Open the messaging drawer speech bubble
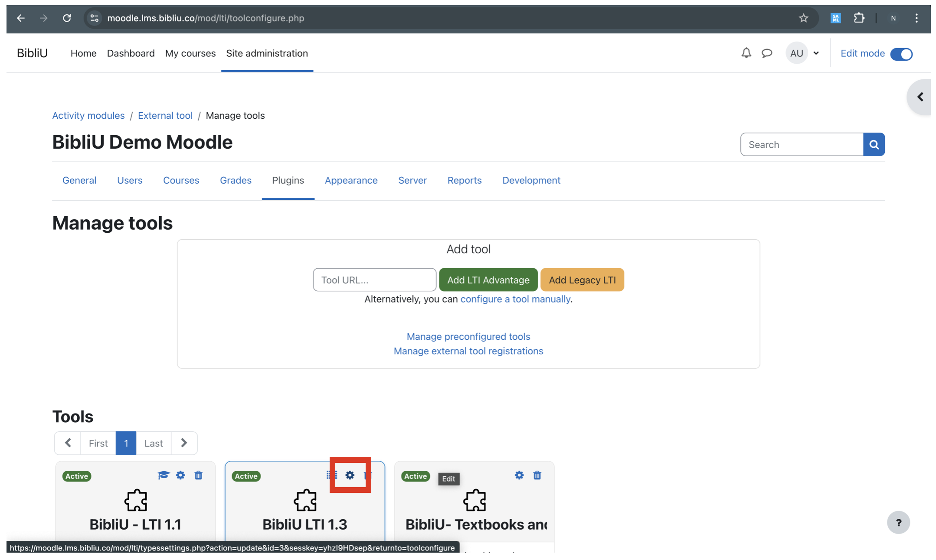This screenshot has height=560, width=936. 767,53
